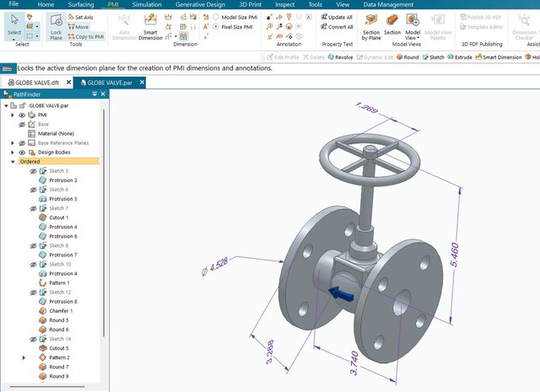Click Extrude in the command bar
540x392 pixels.
(460, 57)
